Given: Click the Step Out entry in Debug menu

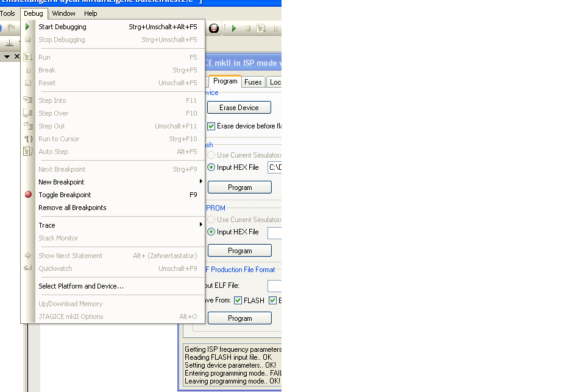Looking at the screenshot, I should (113, 126).
